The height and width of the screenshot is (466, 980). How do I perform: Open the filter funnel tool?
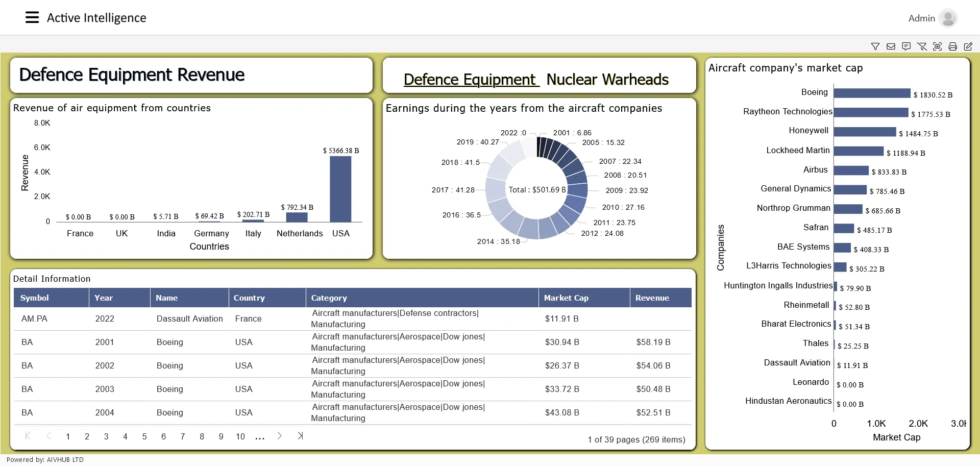coord(875,46)
